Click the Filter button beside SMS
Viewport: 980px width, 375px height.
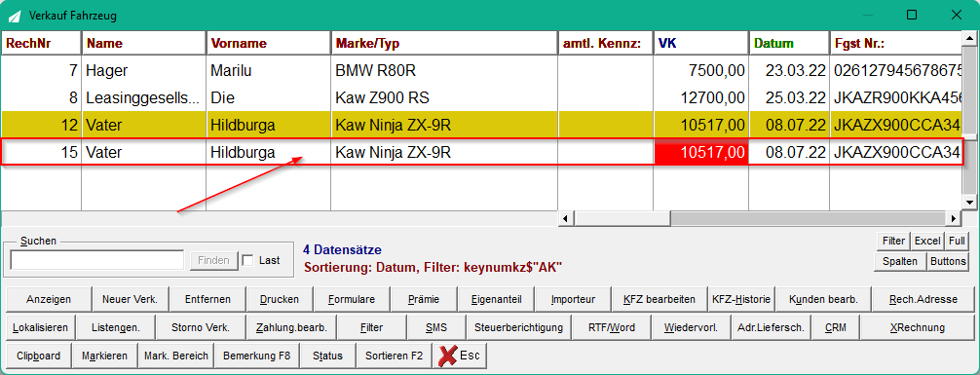coord(372,327)
